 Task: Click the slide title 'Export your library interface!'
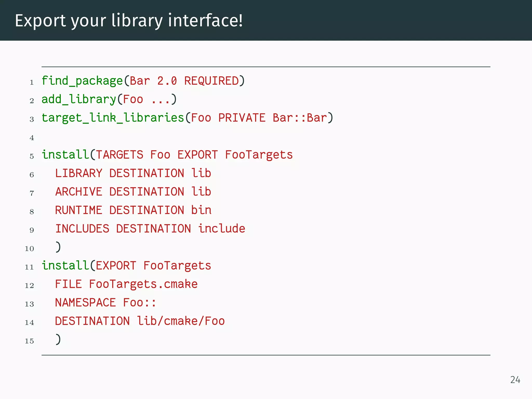coord(129,21)
